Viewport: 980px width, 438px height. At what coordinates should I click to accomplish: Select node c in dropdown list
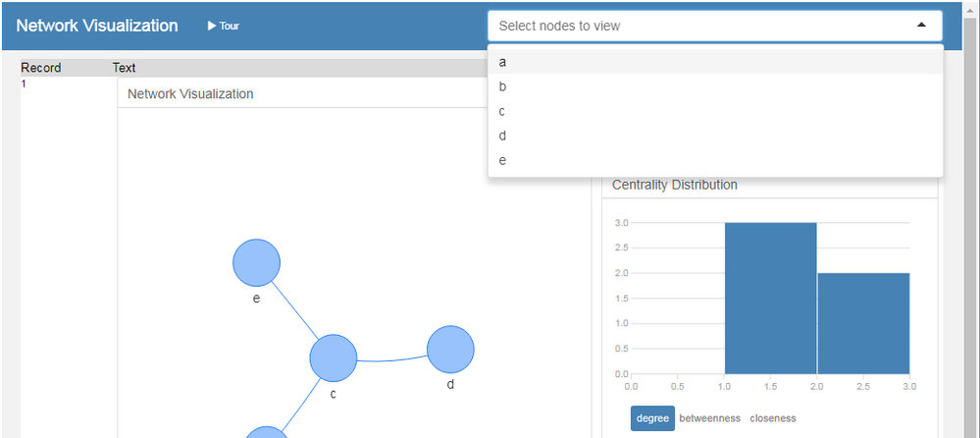[502, 111]
